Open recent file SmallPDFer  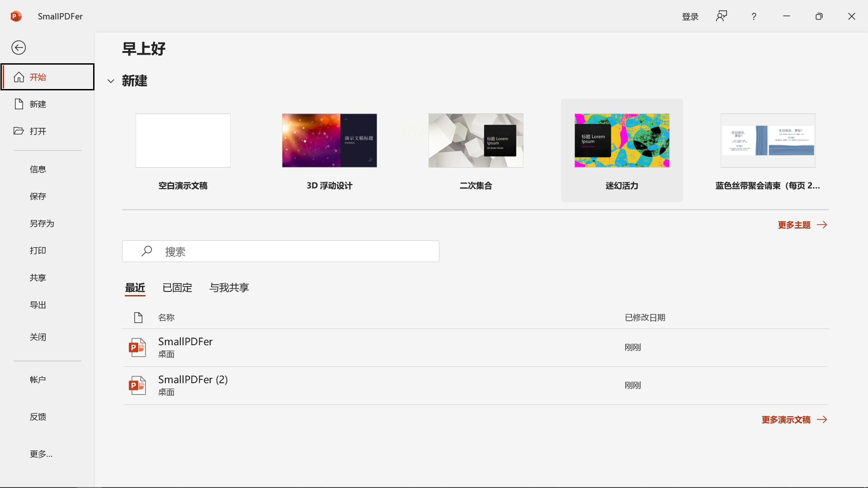[x=185, y=342]
